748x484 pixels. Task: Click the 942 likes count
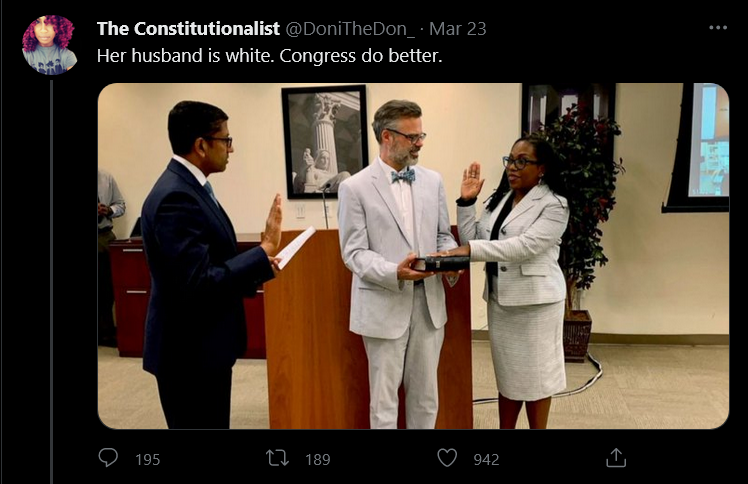pyautogui.click(x=486, y=459)
